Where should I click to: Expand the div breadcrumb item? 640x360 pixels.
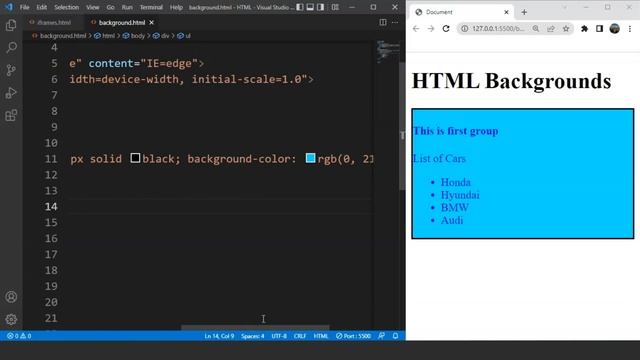[165, 36]
